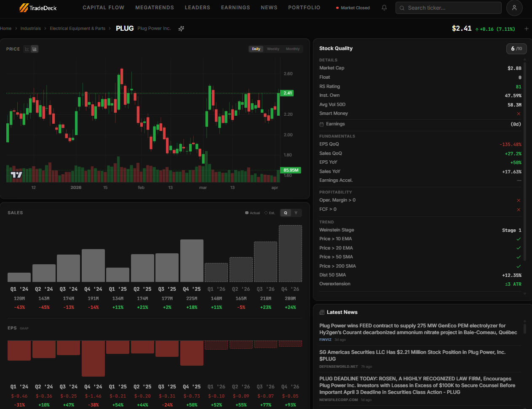Click the 2.41 price label on chart axis
This screenshot has width=532, height=409.
pos(288,93)
